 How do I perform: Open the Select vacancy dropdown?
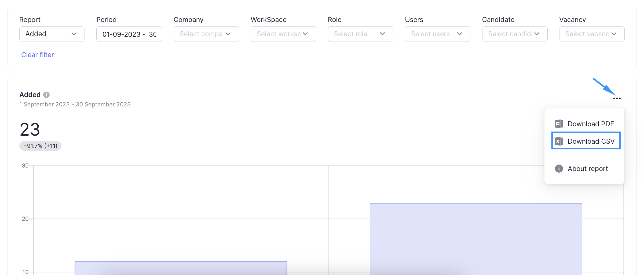(x=592, y=34)
